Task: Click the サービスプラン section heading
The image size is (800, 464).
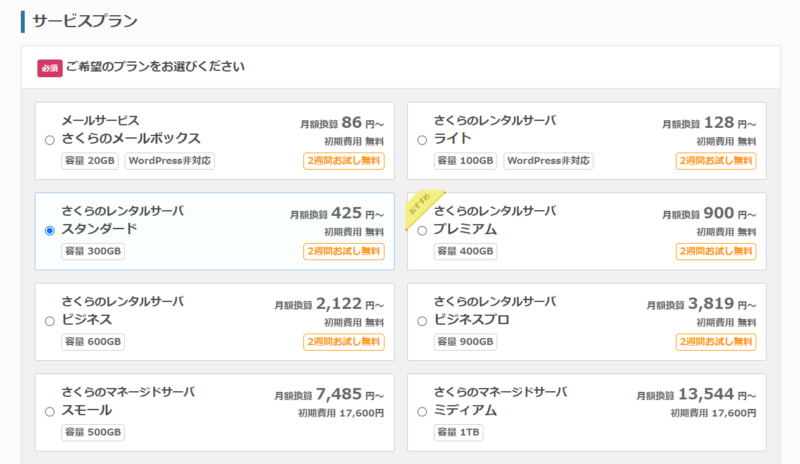Action: pyautogui.click(x=85, y=21)
